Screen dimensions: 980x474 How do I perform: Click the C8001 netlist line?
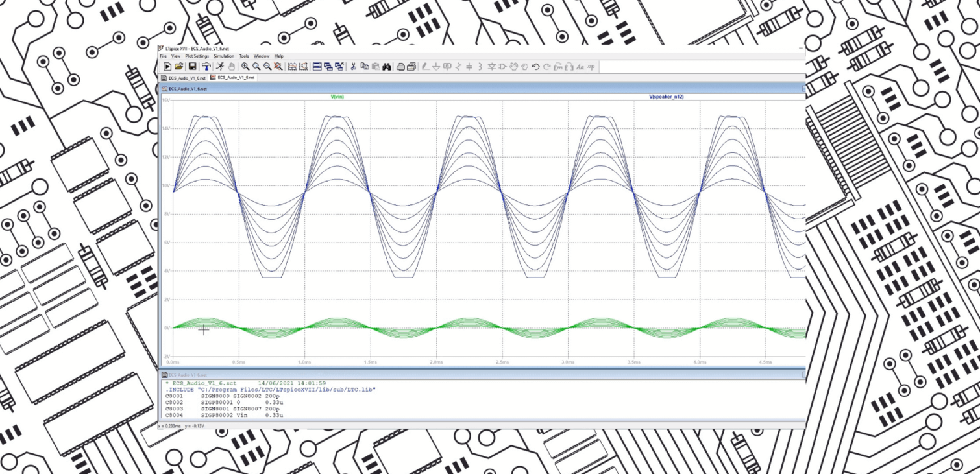point(223,395)
